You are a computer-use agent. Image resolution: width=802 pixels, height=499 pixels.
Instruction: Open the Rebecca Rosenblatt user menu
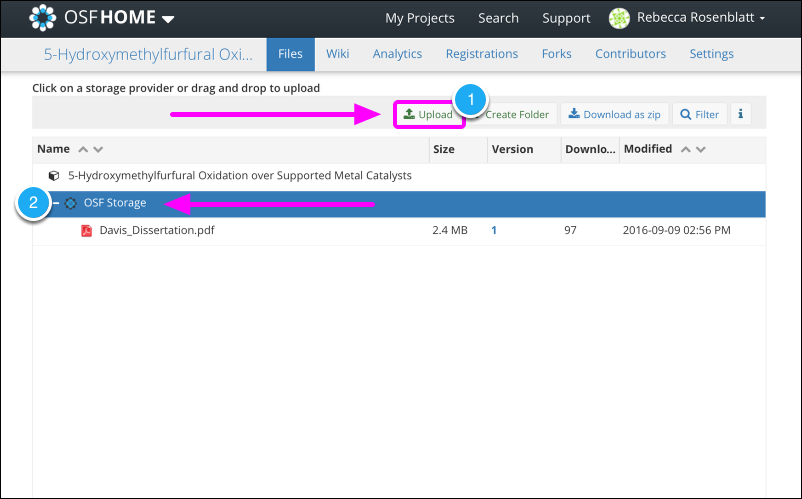click(700, 17)
